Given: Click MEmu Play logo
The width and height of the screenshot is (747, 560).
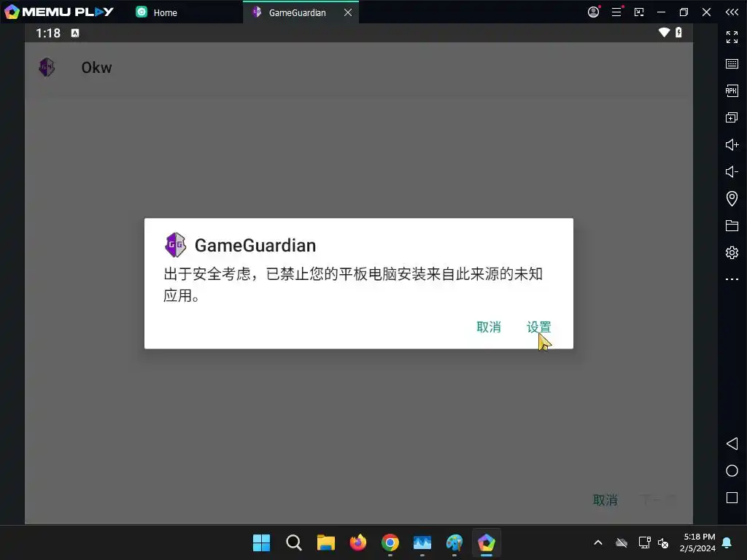Looking at the screenshot, I should click(x=59, y=12).
